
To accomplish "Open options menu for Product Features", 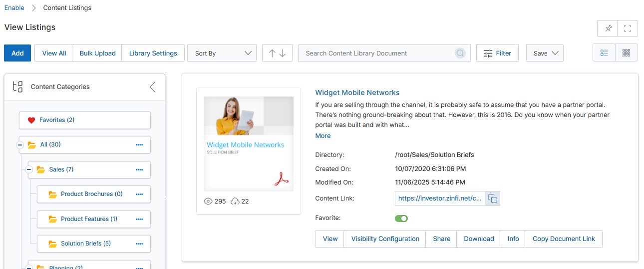I will (x=139, y=219).
